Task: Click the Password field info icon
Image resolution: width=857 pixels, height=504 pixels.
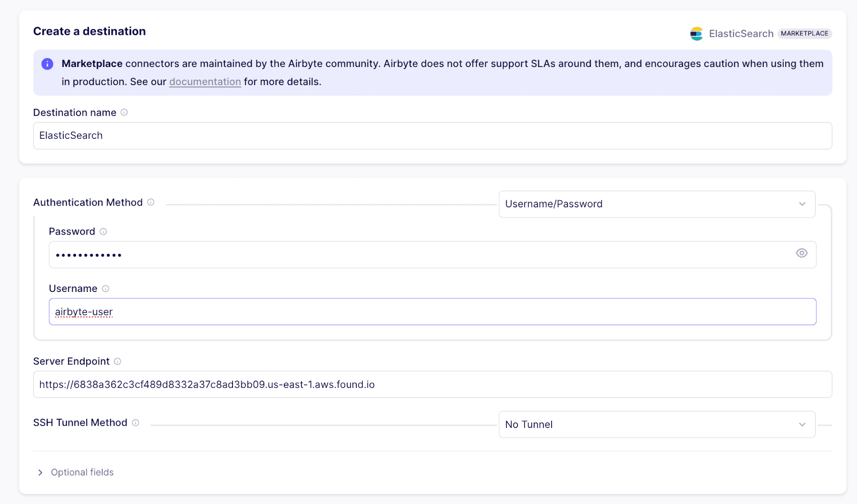Action: point(103,231)
